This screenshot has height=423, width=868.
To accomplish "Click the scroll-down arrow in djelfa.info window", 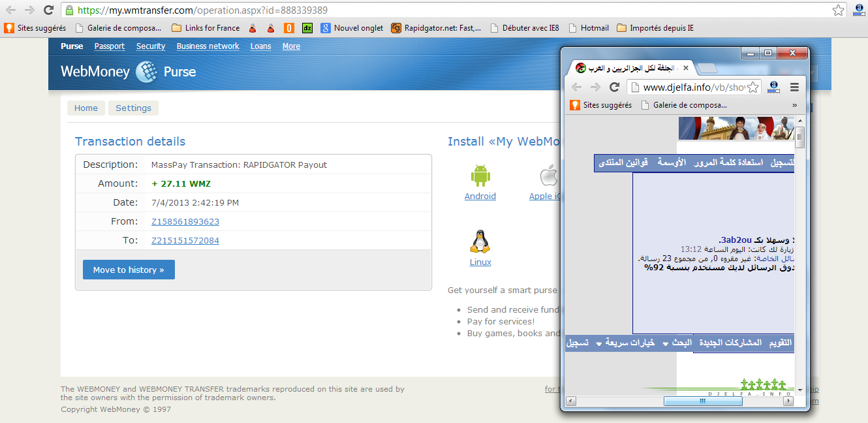I will tap(800, 390).
